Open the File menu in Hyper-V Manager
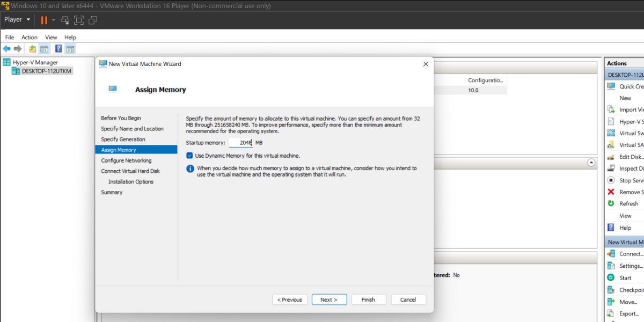 coord(10,37)
